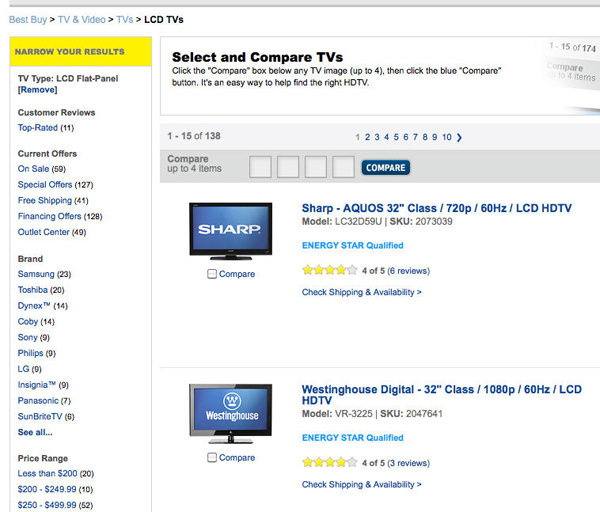Check Shipping & Availability for Westinghouse TV
The height and width of the screenshot is (512, 600).
tap(361, 485)
